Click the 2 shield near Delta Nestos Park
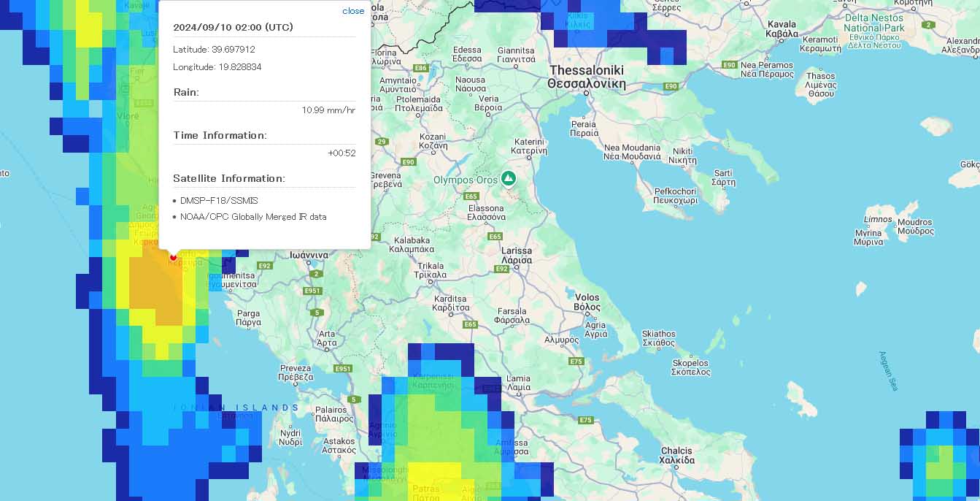Viewport: 980px width, 501px height. tap(928, 25)
